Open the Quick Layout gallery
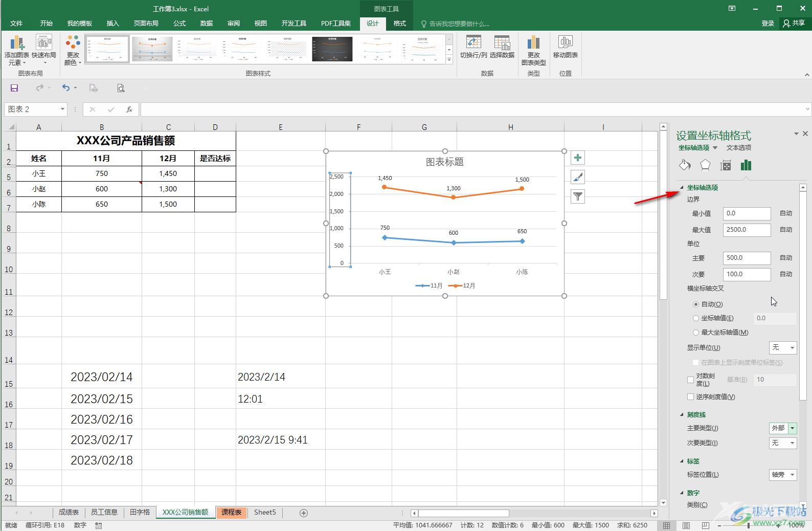 pyautogui.click(x=44, y=50)
